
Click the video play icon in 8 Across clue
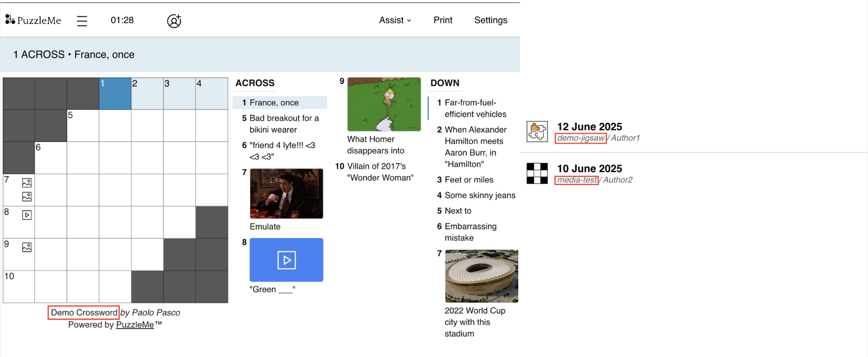286,260
